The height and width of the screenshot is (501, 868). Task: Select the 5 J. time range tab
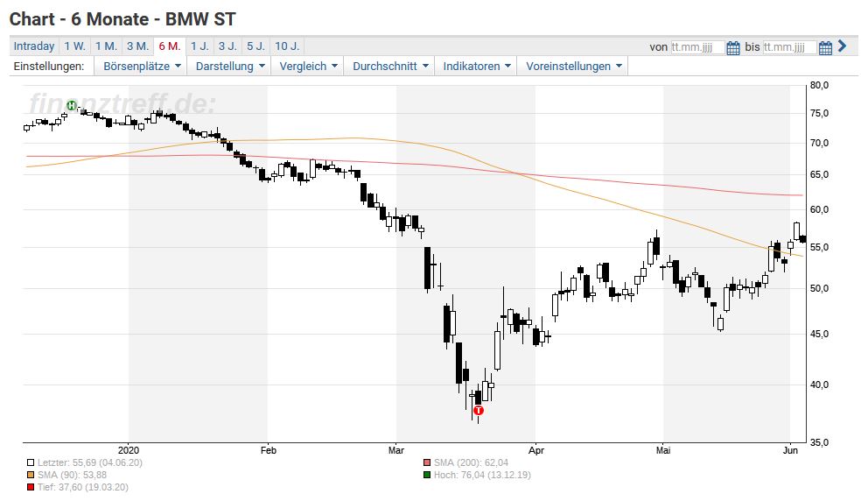click(x=255, y=46)
